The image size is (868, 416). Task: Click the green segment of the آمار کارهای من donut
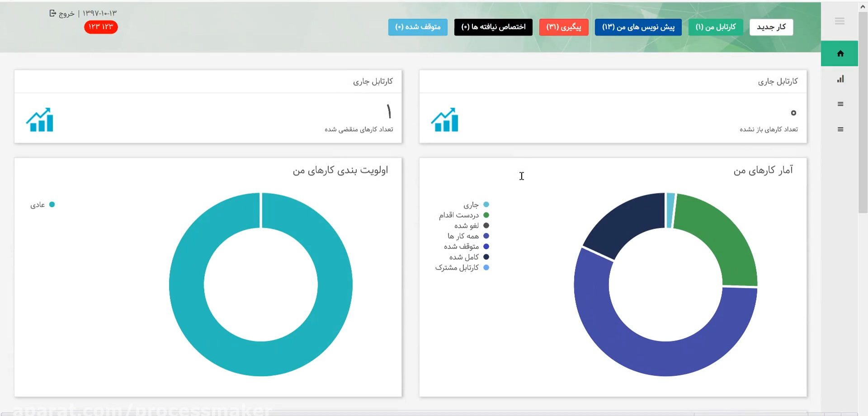tap(719, 235)
